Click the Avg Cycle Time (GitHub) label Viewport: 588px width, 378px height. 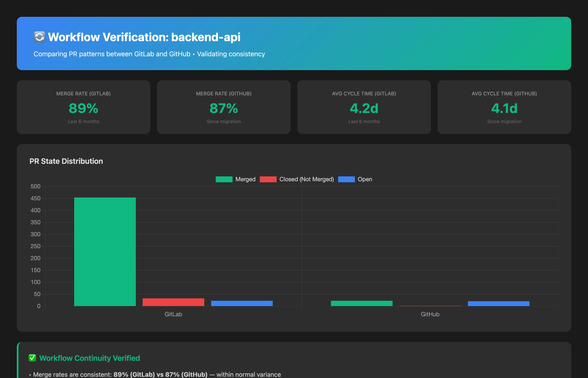point(504,93)
